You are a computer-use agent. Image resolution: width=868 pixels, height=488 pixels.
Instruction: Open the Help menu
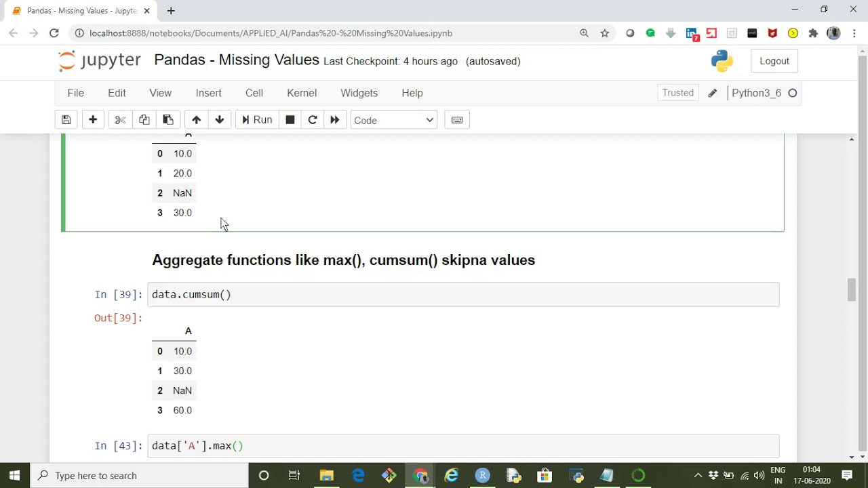[x=412, y=93]
